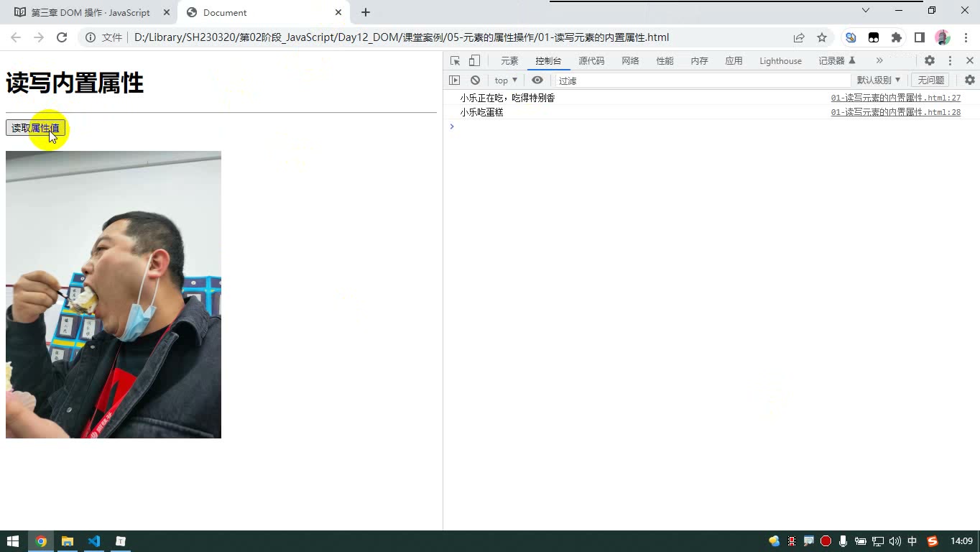Image resolution: width=980 pixels, height=552 pixels.
Task: Open the blue translate extension icon
Action: [851, 37]
